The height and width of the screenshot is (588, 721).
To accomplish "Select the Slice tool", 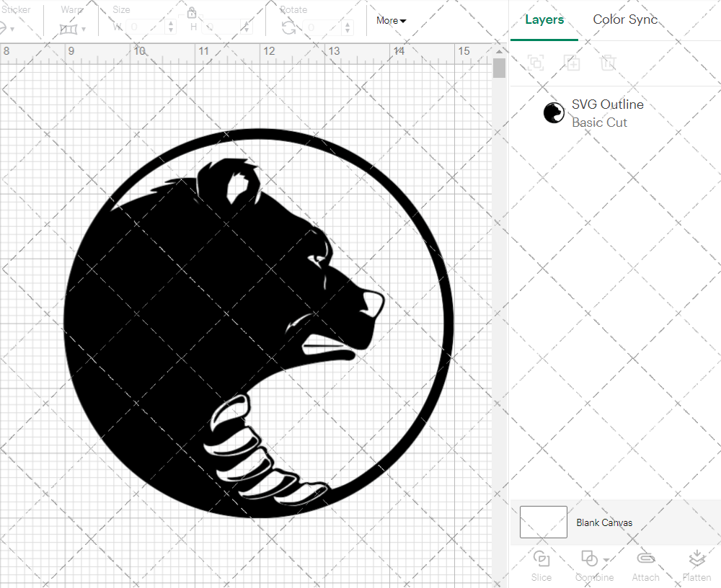I will pos(541,566).
